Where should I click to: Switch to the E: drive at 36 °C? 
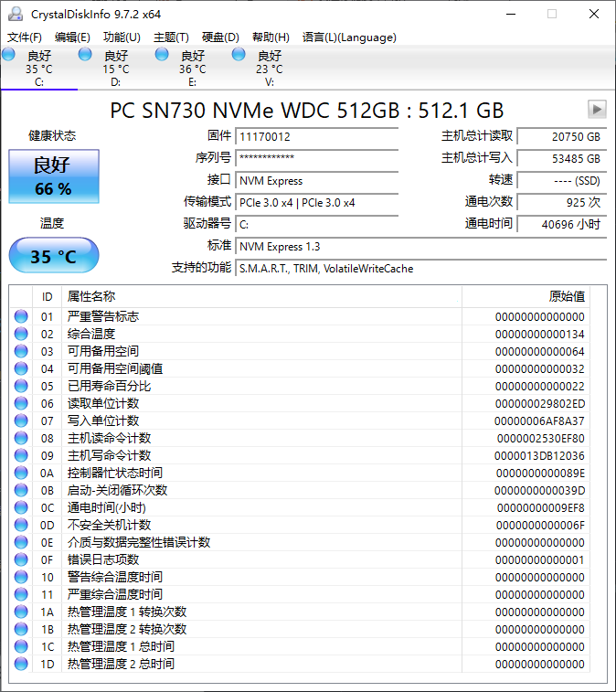[x=193, y=68]
